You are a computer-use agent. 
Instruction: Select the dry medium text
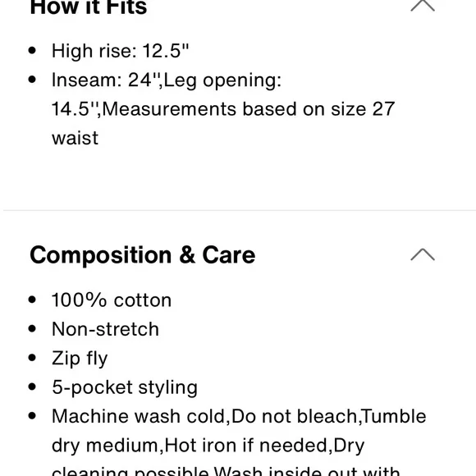[105, 446]
